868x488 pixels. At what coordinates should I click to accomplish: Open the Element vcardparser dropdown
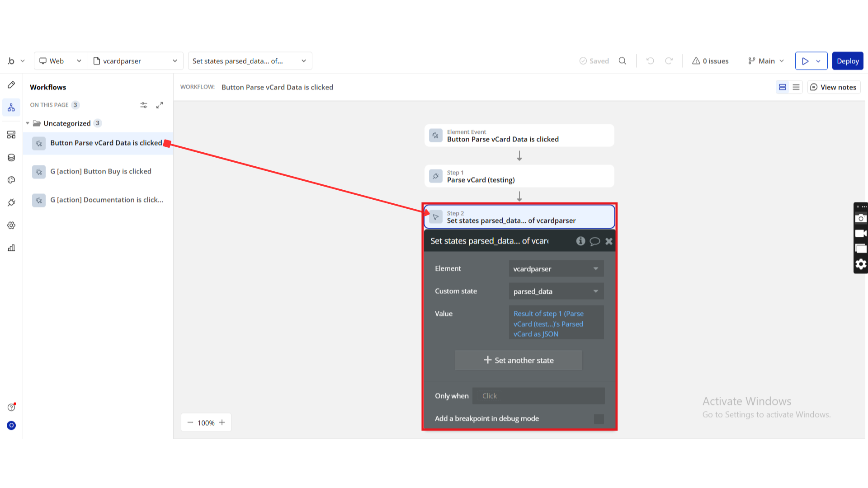[x=556, y=269]
